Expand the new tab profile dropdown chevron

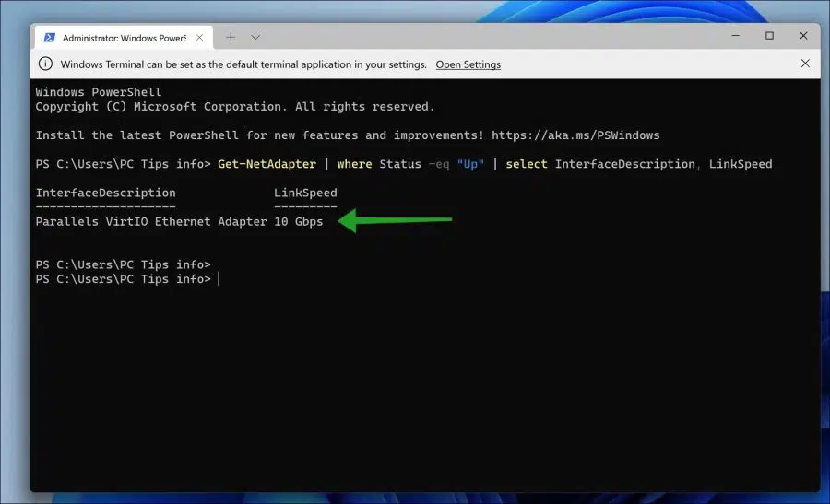point(255,37)
